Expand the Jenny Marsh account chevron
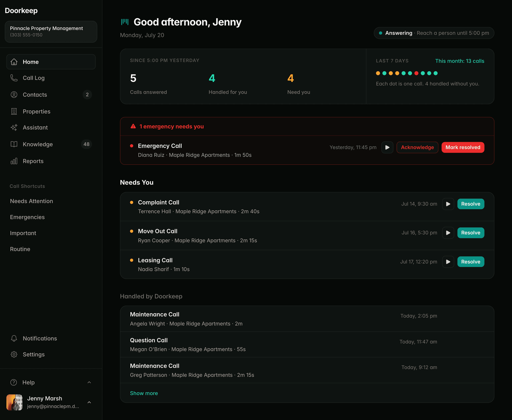Image resolution: width=512 pixels, height=420 pixels. pyautogui.click(x=89, y=402)
